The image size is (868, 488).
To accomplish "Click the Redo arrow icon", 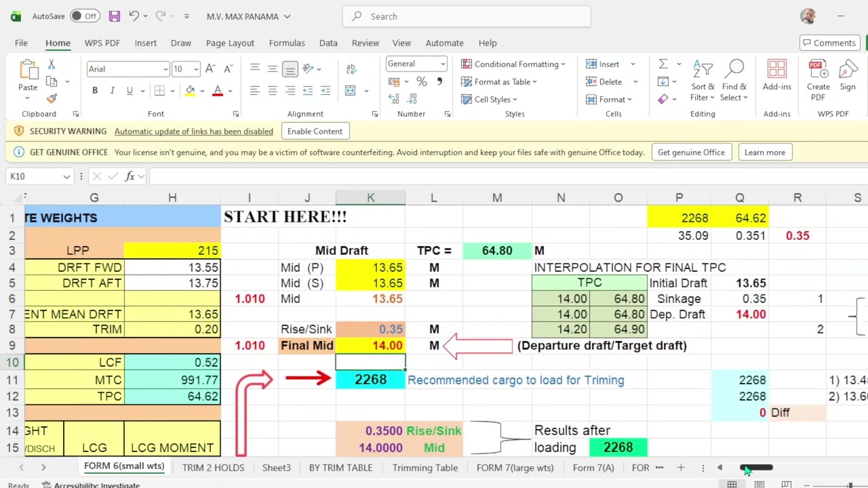I will [x=161, y=16].
